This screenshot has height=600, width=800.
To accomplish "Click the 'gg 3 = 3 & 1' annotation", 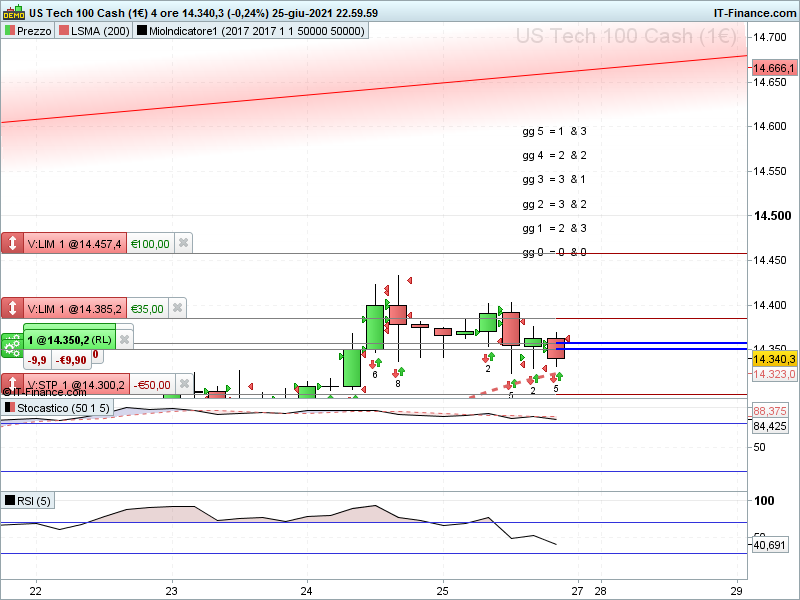I will pos(554,179).
